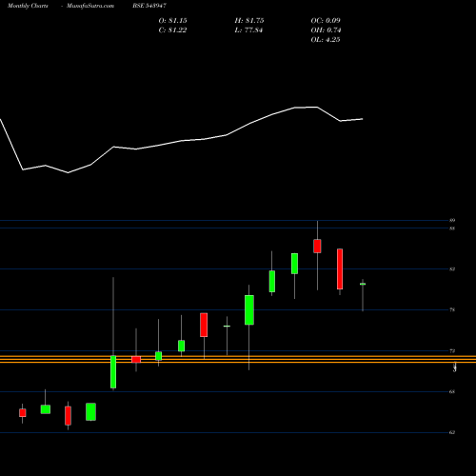Click the open value "O: 81.15"
This screenshot has height=476, width=476.
(172, 21)
